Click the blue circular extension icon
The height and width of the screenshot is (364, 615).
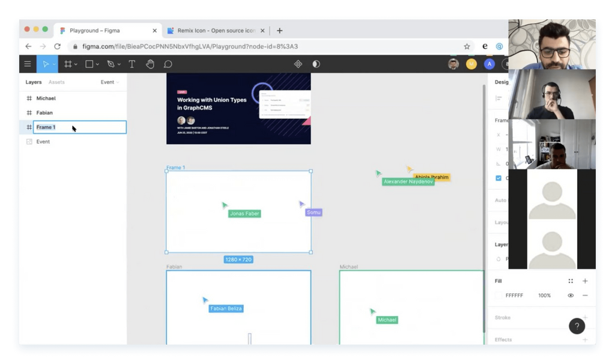[x=499, y=46]
